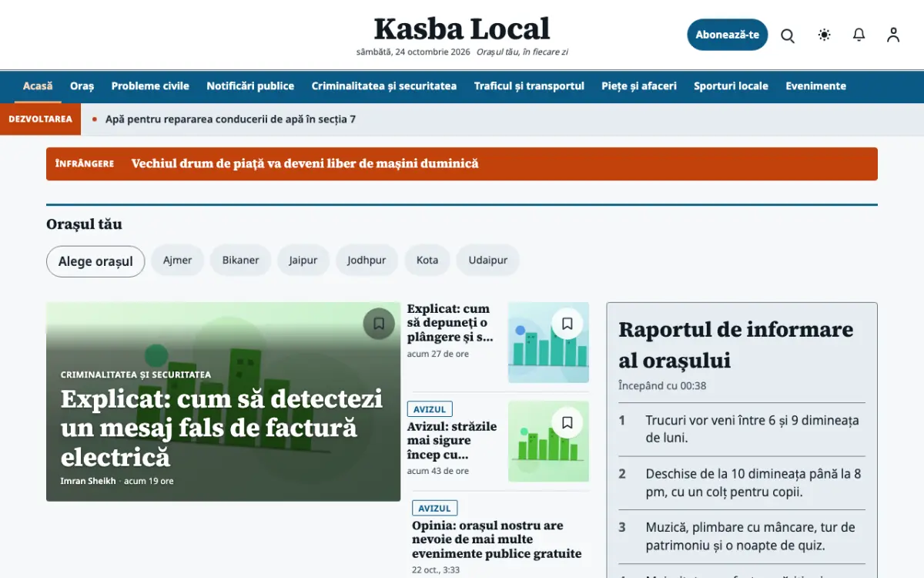
Task: Open Imran Sheikh author link
Action: click(89, 481)
